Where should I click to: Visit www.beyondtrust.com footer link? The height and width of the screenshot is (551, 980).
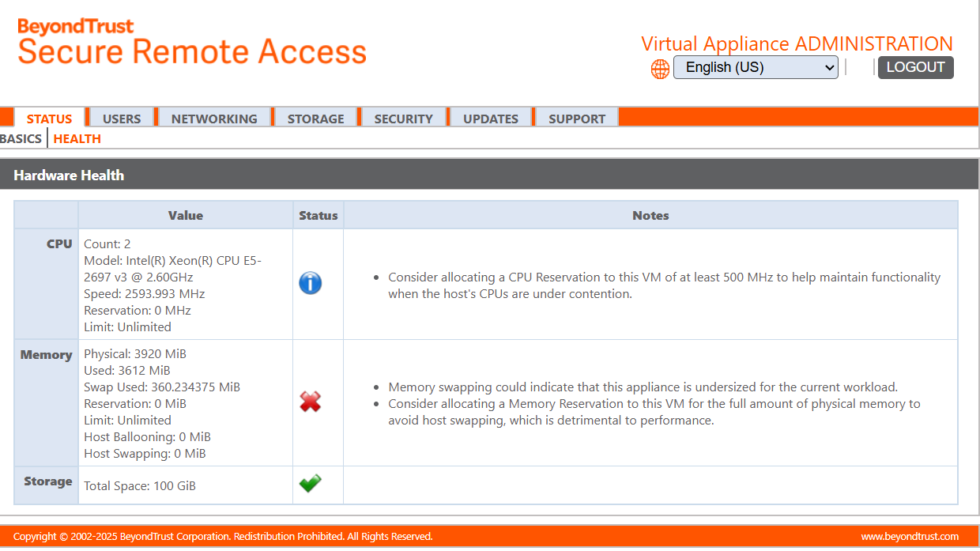[910, 536]
